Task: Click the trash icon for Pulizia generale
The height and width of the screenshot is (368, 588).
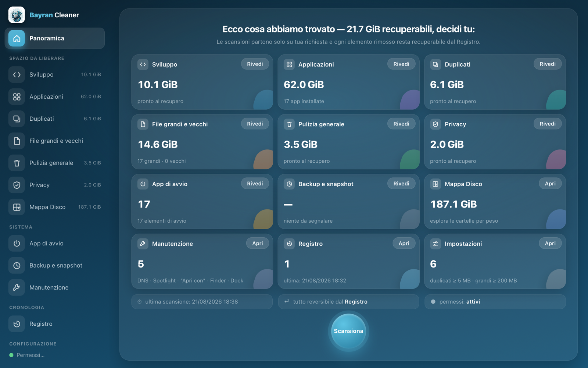Action: tap(17, 163)
